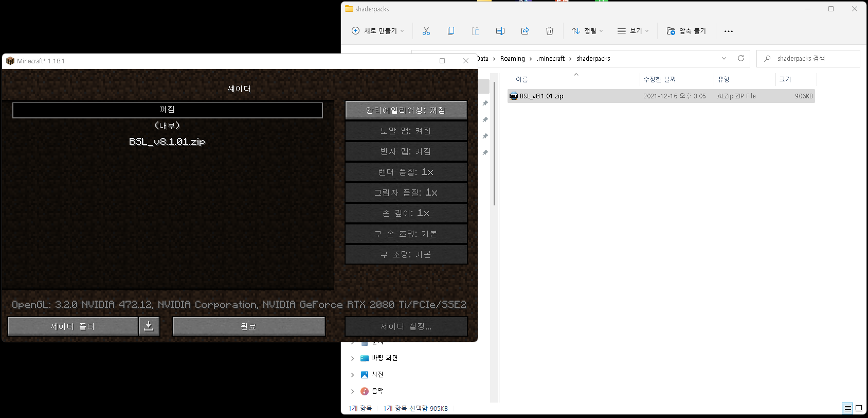
Task: Click the Rename icon in Explorer toolbar
Action: pos(500,31)
